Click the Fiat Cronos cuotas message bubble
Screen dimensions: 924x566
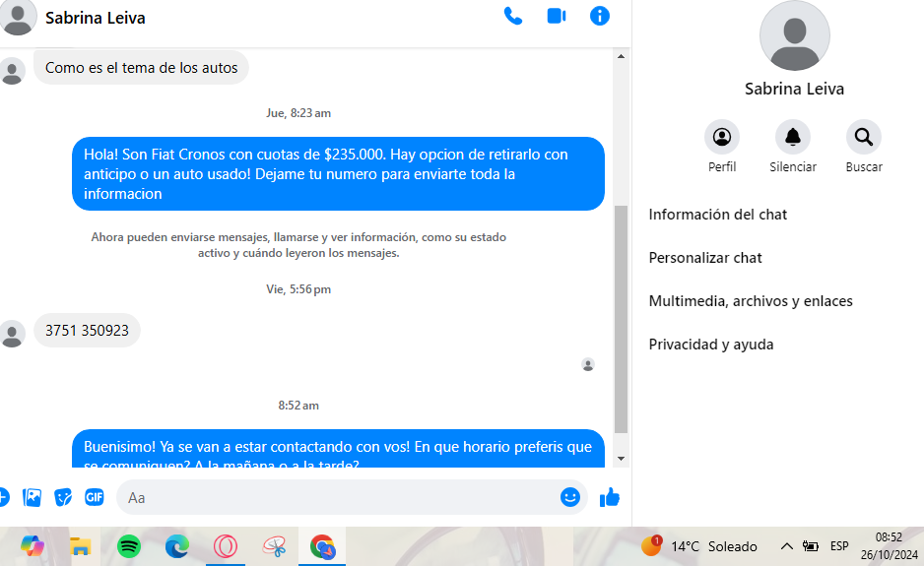(338, 174)
